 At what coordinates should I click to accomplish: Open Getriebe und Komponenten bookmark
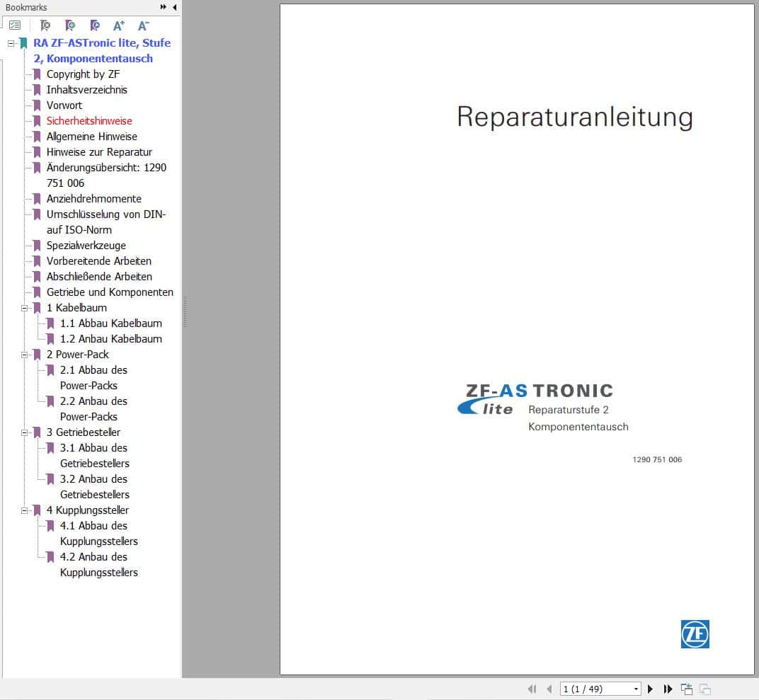point(110,292)
